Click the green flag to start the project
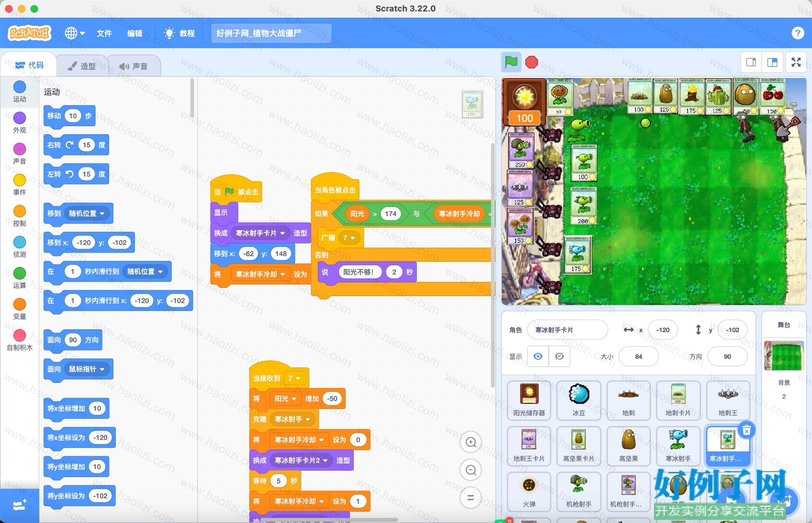Screen dimensions: 812x523 click(x=511, y=62)
